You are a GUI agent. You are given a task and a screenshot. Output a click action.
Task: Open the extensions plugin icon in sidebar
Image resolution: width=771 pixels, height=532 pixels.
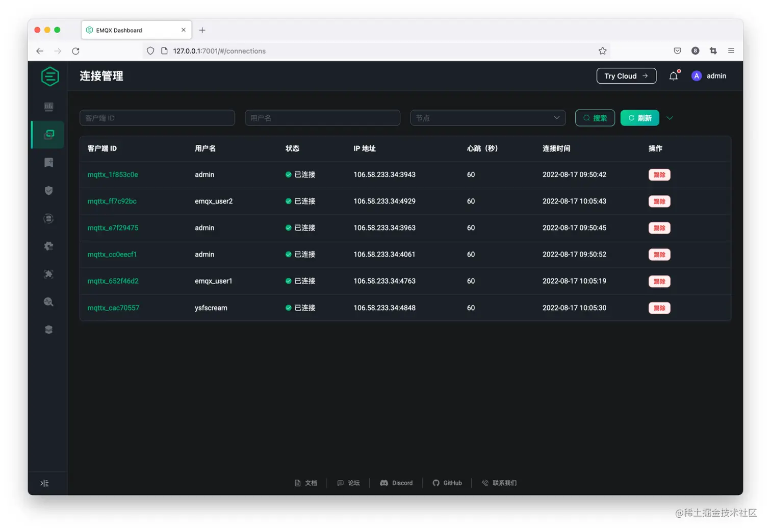(48, 274)
